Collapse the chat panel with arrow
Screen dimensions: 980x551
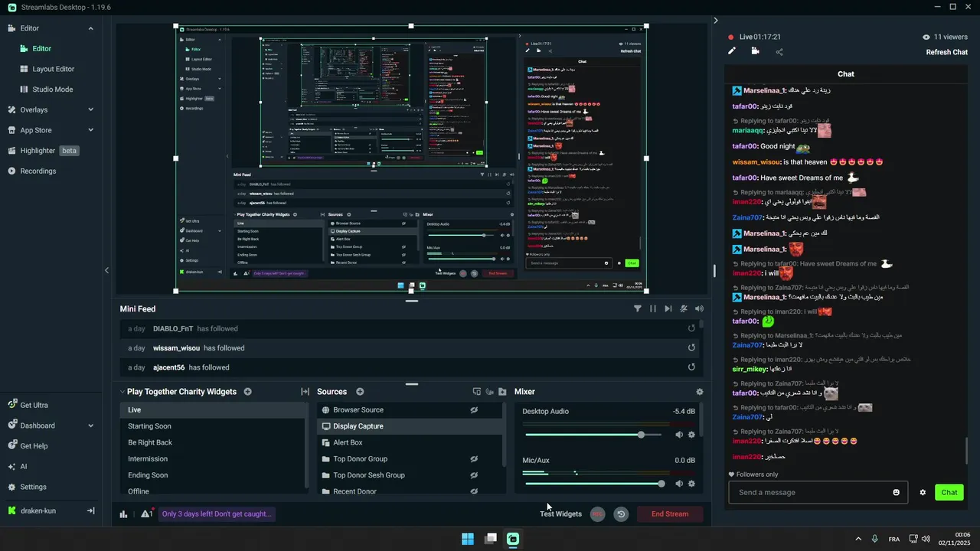[x=716, y=21]
